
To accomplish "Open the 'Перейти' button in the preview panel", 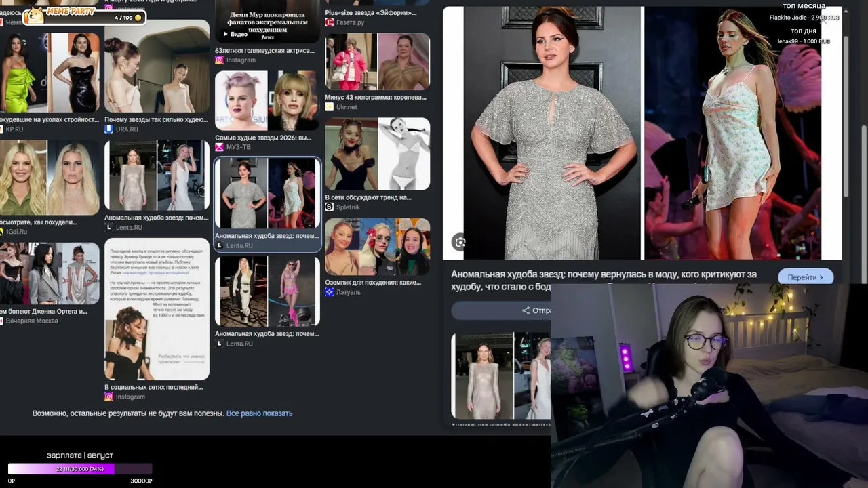I will (805, 277).
